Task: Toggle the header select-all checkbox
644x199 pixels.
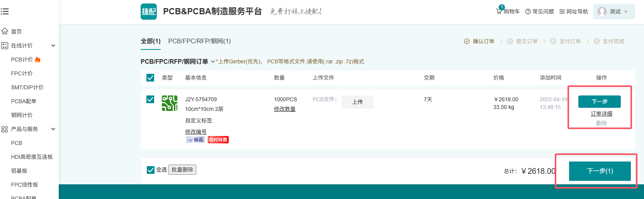Action: (x=150, y=78)
